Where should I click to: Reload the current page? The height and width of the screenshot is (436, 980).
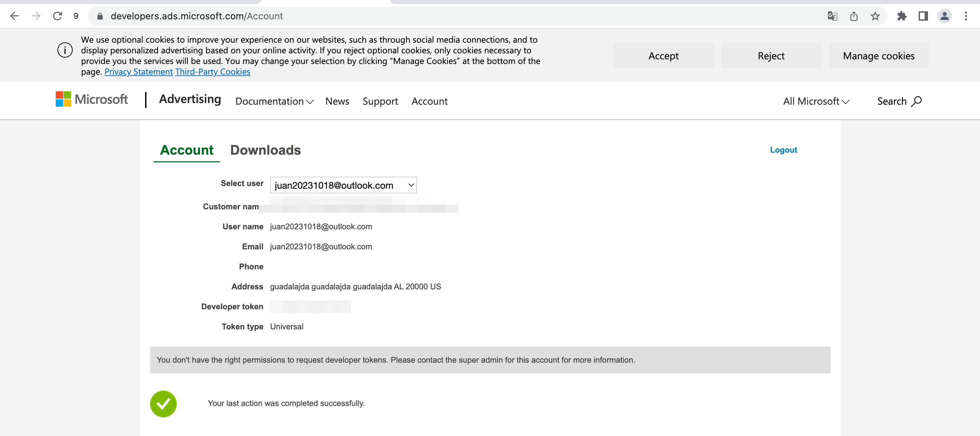click(x=57, y=16)
